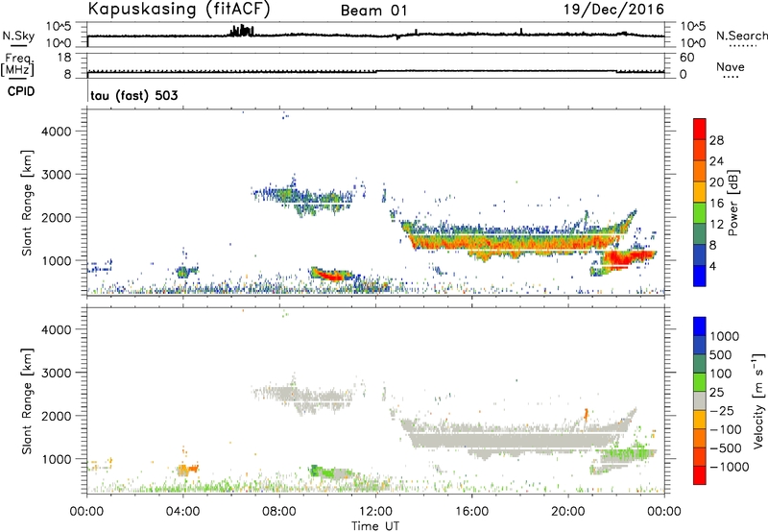Image resolution: width=768 pixels, height=532 pixels.
Task: Click the Power [dB] colorbar label
Action: point(732,203)
